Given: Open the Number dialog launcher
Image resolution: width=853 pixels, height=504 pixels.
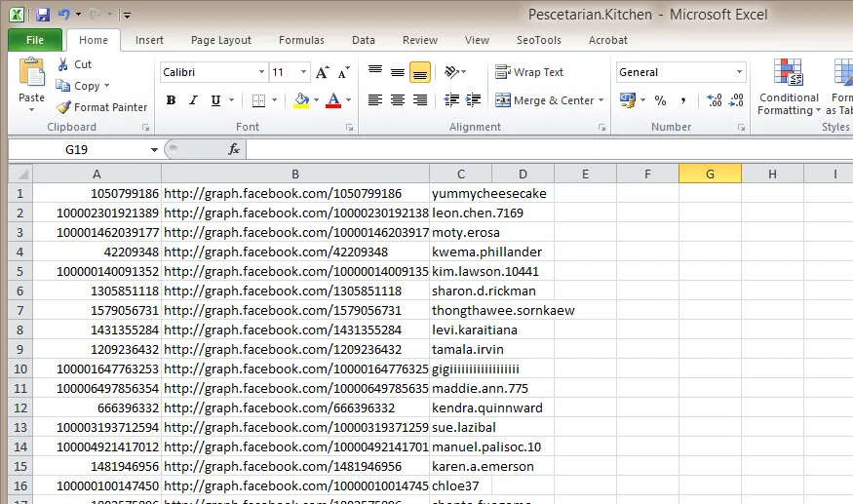Looking at the screenshot, I should tap(741, 127).
